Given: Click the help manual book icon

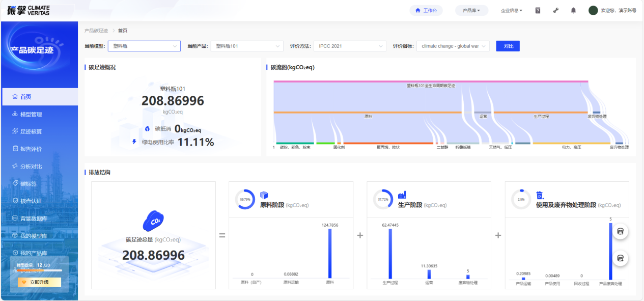Looking at the screenshot, I should point(538,10).
